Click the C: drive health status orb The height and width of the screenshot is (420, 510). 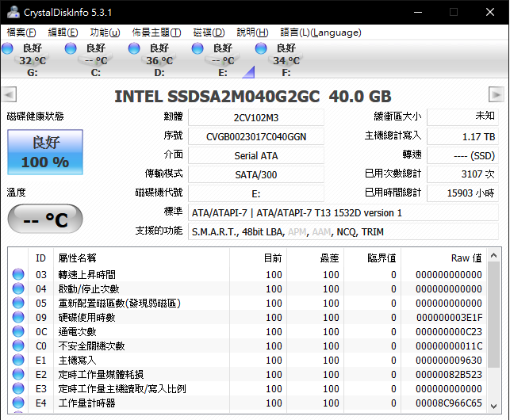pos(71,48)
